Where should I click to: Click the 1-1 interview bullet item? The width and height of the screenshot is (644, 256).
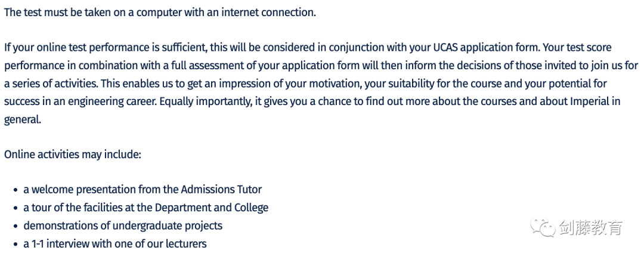coord(115,243)
